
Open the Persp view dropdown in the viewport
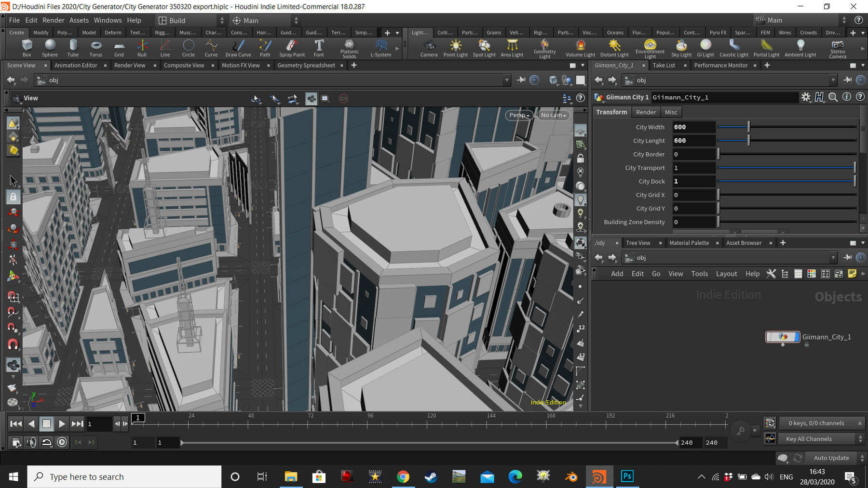[518, 115]
